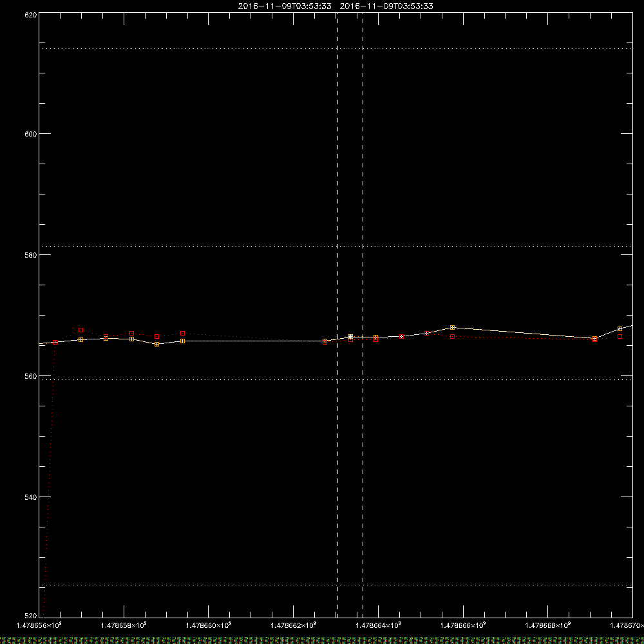Screen dimensions: 644x644
Task: Click the 520 y-axis label
Action: pos(31,616)
